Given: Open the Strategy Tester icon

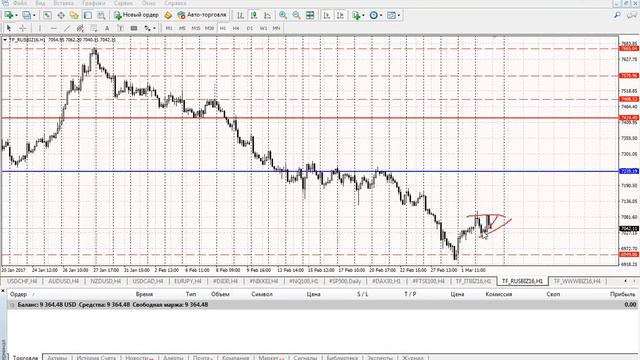Looking at the screenshot, I should point(101,16).
